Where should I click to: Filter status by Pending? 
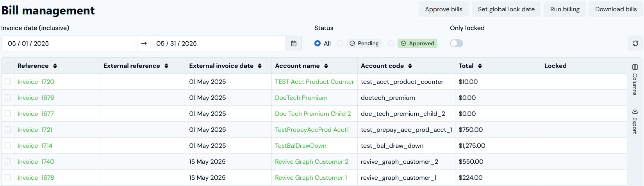[x=340, y=44]
